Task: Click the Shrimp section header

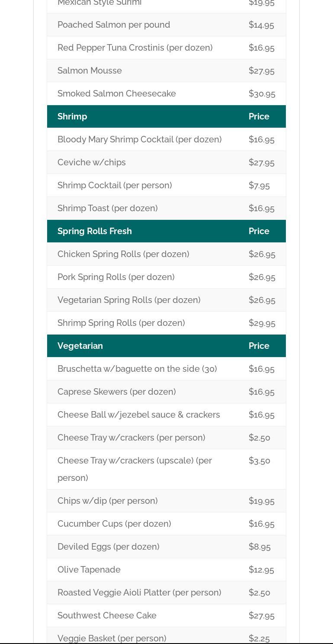Action: click(x=72, y=116)
